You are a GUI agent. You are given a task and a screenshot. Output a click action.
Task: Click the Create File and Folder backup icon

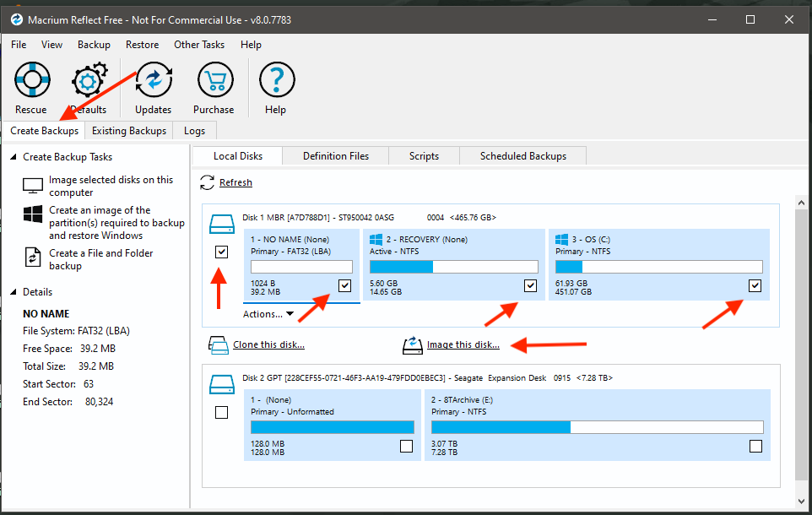tap(33, 258)
